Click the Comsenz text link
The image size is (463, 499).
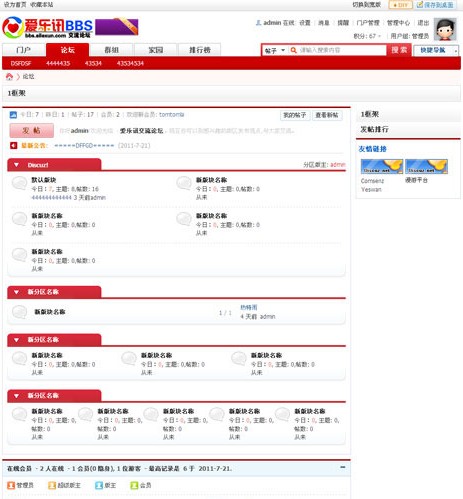click(x=372, y=181)
